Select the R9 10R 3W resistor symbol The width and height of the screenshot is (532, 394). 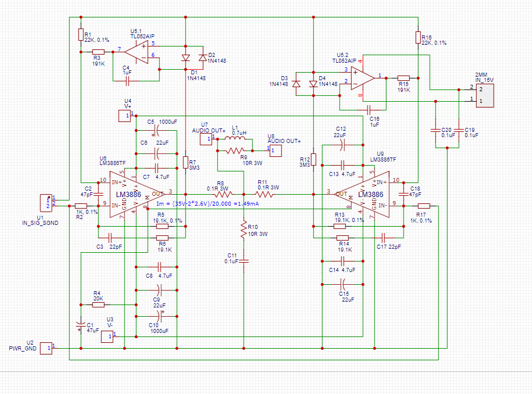(235, 151)
